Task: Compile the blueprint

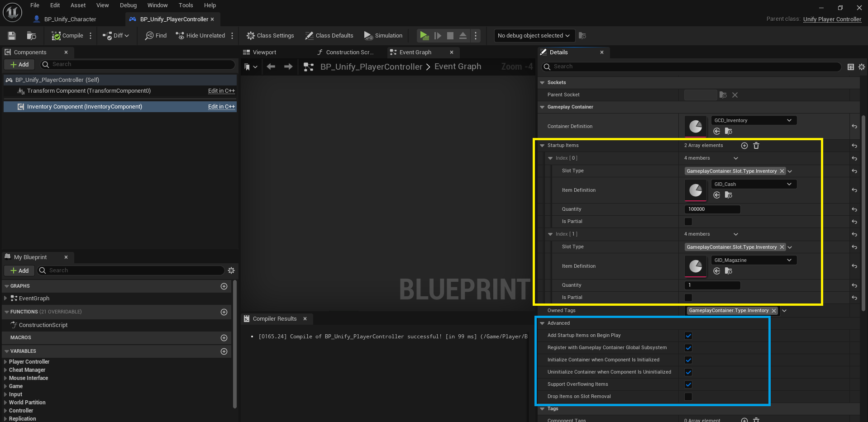Action: pyautogui.click(x=67, y=36)
